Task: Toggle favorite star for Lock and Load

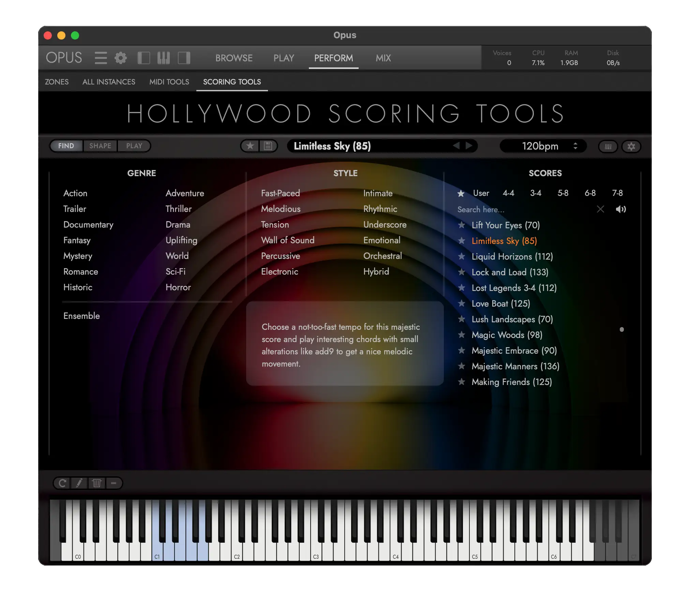Action: click(462, 272)
